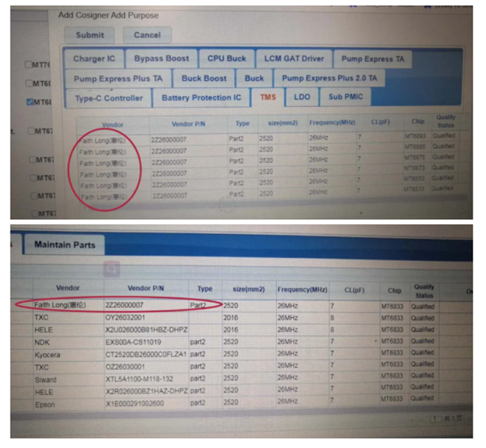Screen dimensions: 486x448
Task: Select the TMS tab
Action: pos(268,97)
